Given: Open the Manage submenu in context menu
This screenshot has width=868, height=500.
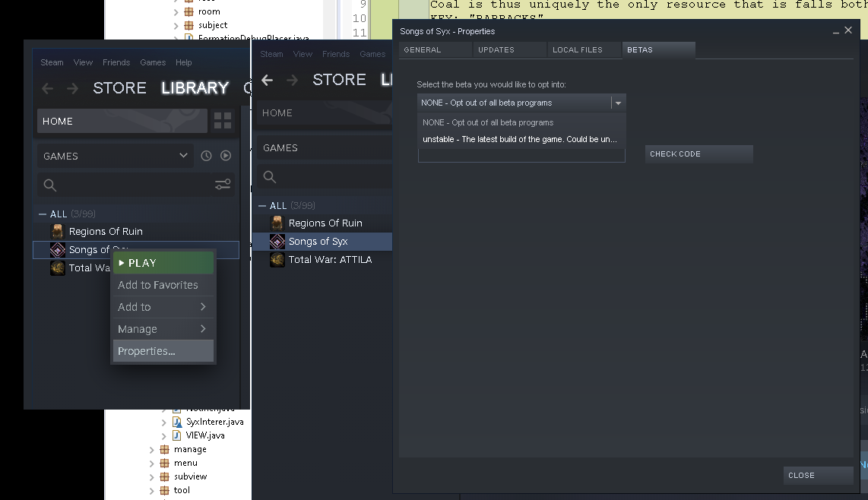Looking at the screenshot, I should tap(163, 329).
